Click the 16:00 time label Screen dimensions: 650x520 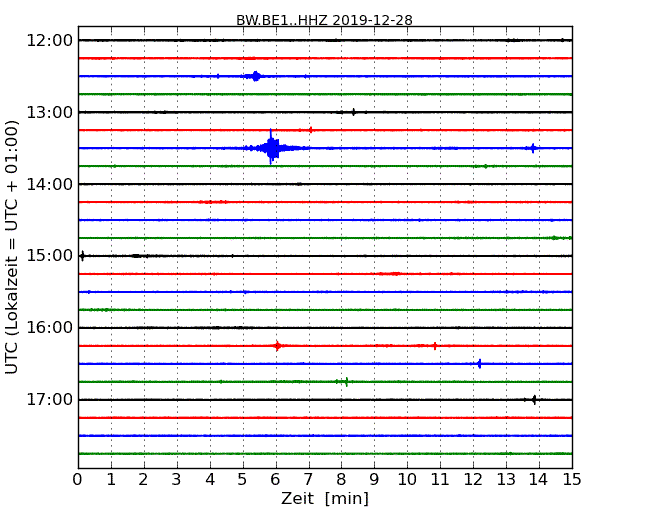point(49,328)
